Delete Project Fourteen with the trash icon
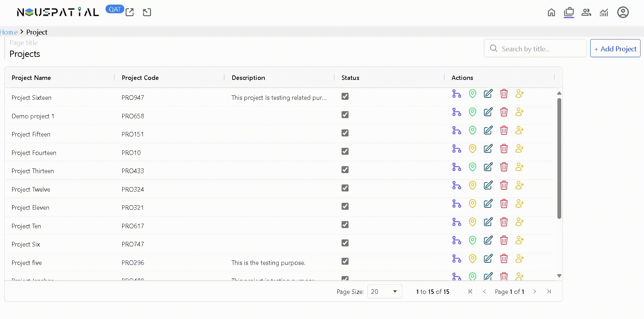Image resolution: width=644 pixels, height=319 pixels. click(x=504, y=149)
